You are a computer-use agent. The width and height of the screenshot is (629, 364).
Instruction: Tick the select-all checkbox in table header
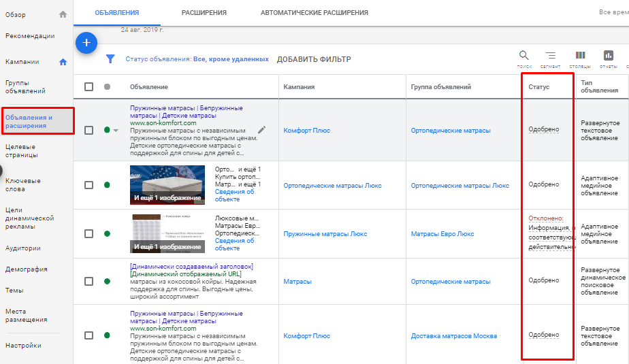click(88, 86)
